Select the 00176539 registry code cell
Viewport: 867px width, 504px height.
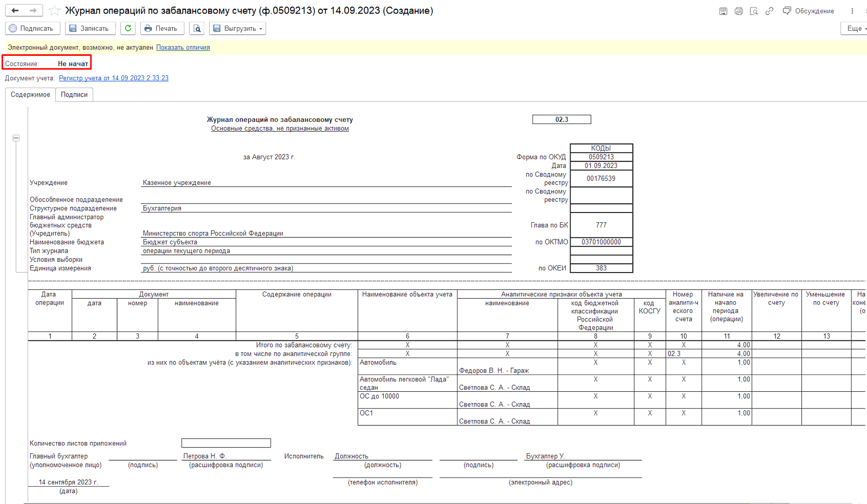tap(601, 178)
